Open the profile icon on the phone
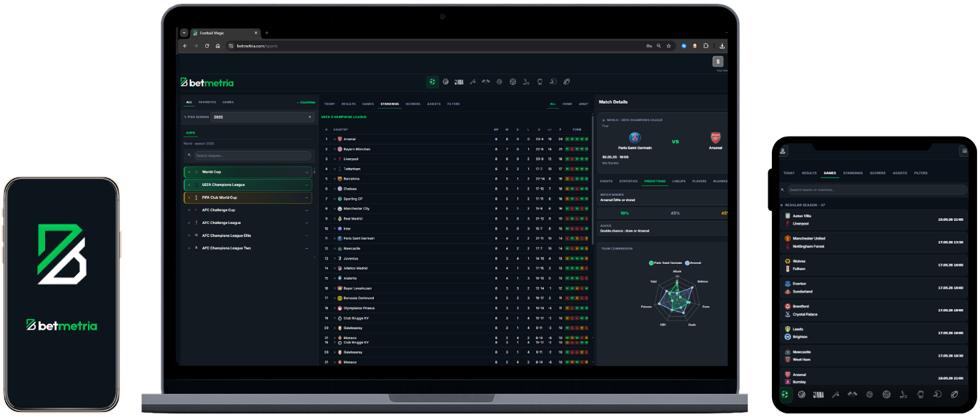 (x=783, y=151)
